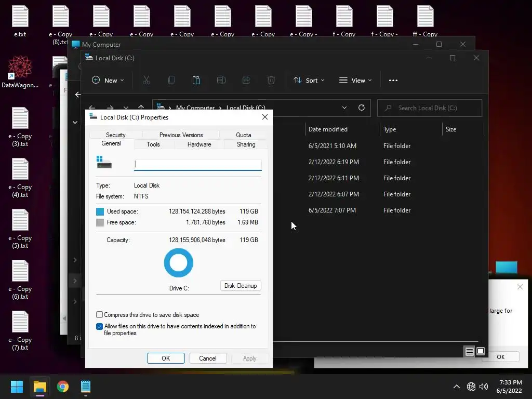Select the DataWagon desktop shortcut
Screen dimensions: 532x399
20,72
